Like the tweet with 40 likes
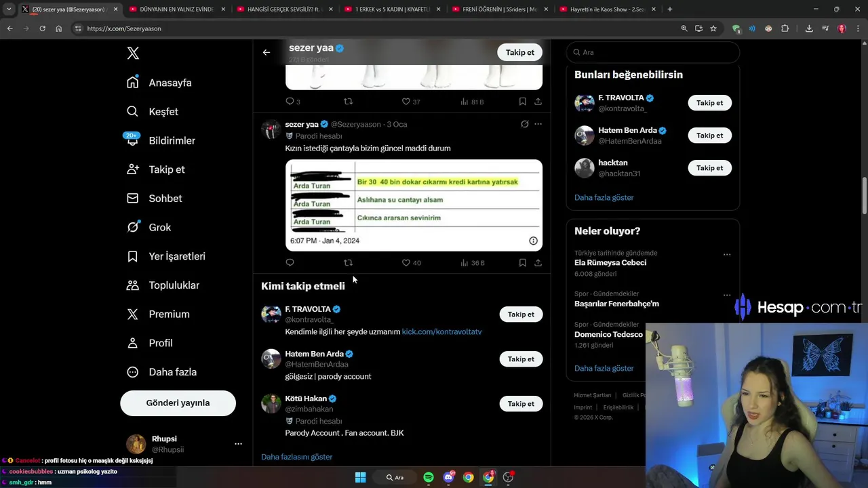 [411, 262]
